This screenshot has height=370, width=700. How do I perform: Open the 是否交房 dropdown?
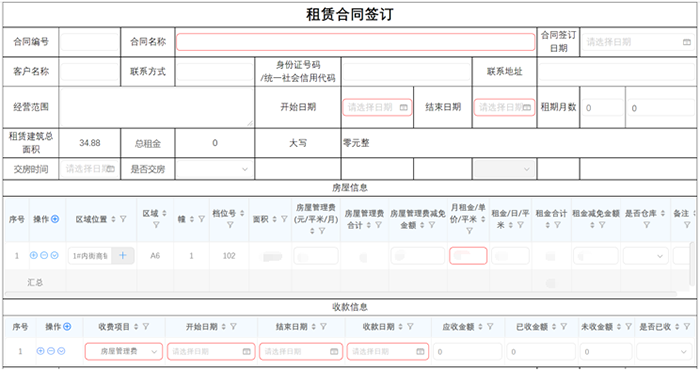coord(214,169)
